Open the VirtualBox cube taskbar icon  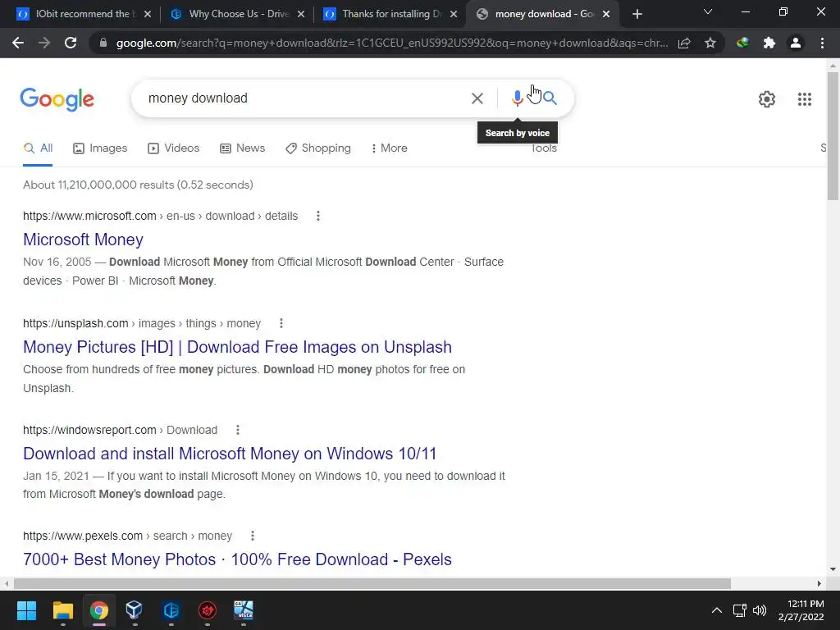[x=135, y=610]
